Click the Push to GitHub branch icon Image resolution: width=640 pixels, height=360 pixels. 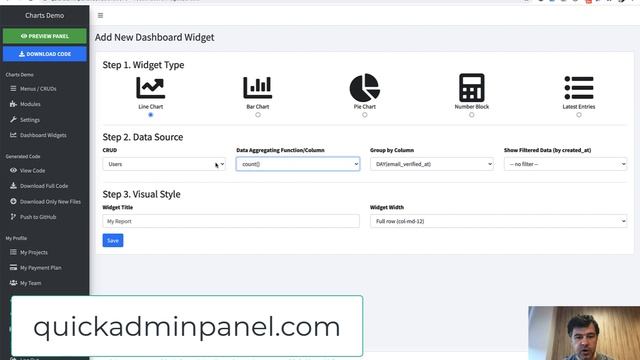click(13, 217)
